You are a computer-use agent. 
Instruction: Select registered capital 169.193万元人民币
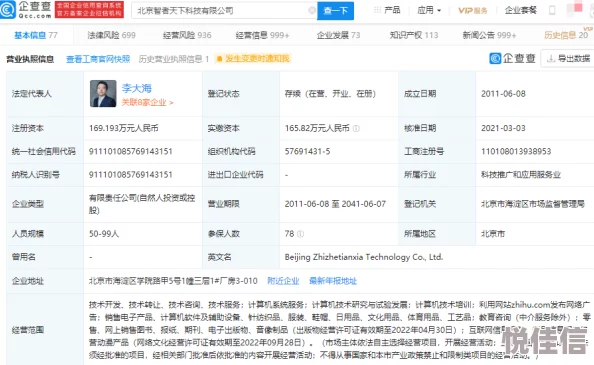point(123,128)
